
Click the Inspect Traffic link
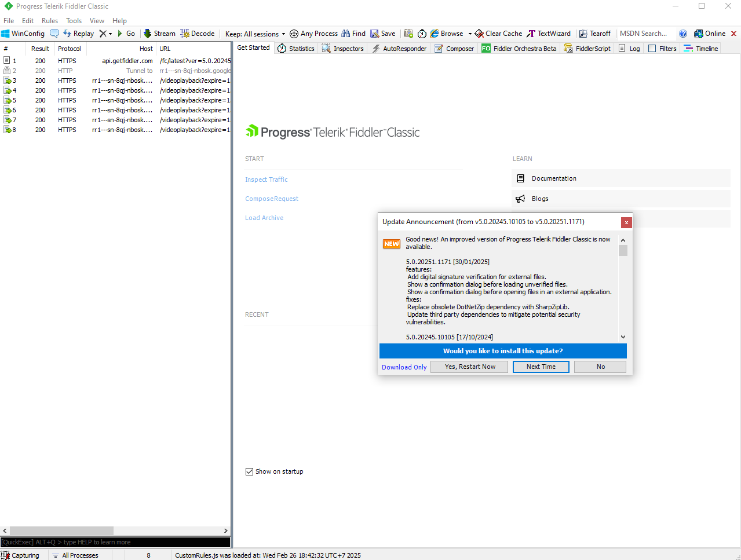[x=267, y=180]
